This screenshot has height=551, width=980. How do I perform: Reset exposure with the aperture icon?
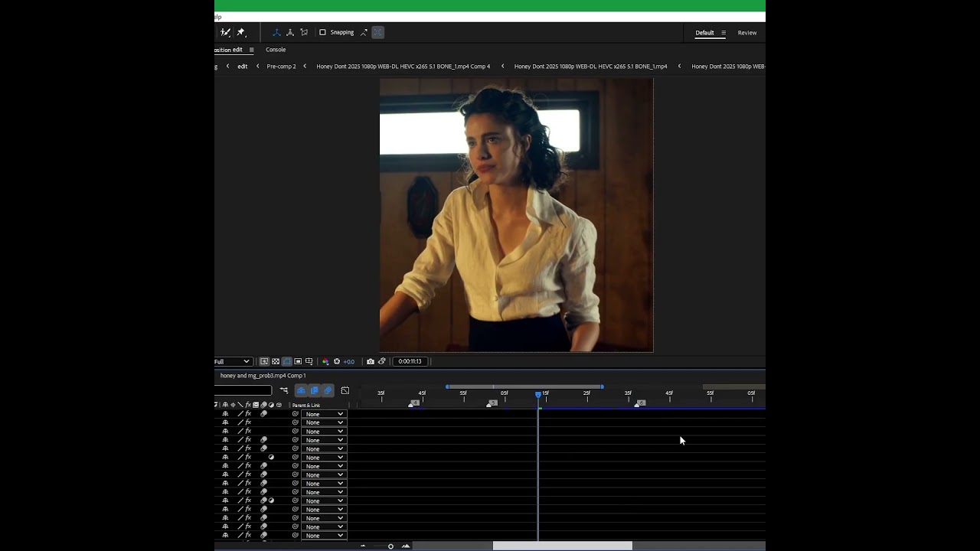pyautogui.click(x=336, y=361)
